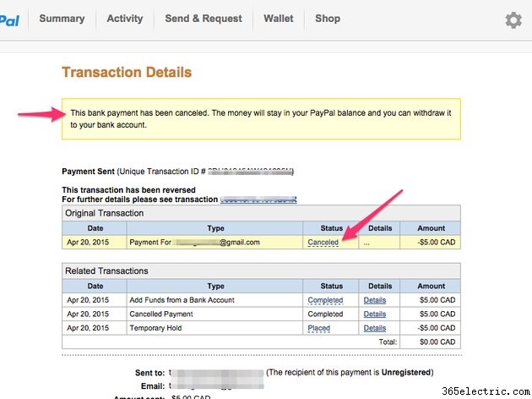Click the Cancelled Payment type cell
Image resolution: width=532 pixels, height=399 pixels.
click(214, 314)
